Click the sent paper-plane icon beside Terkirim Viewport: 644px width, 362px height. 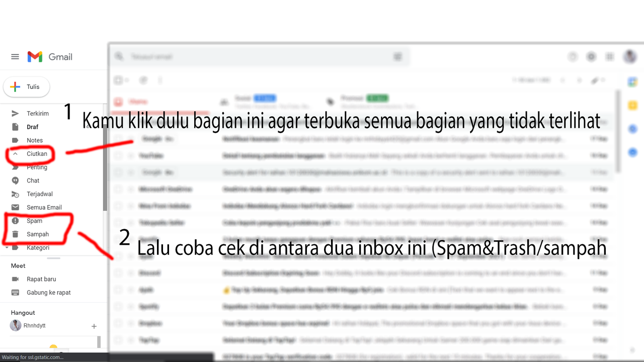pyautogui.click(x=15, y=114)
